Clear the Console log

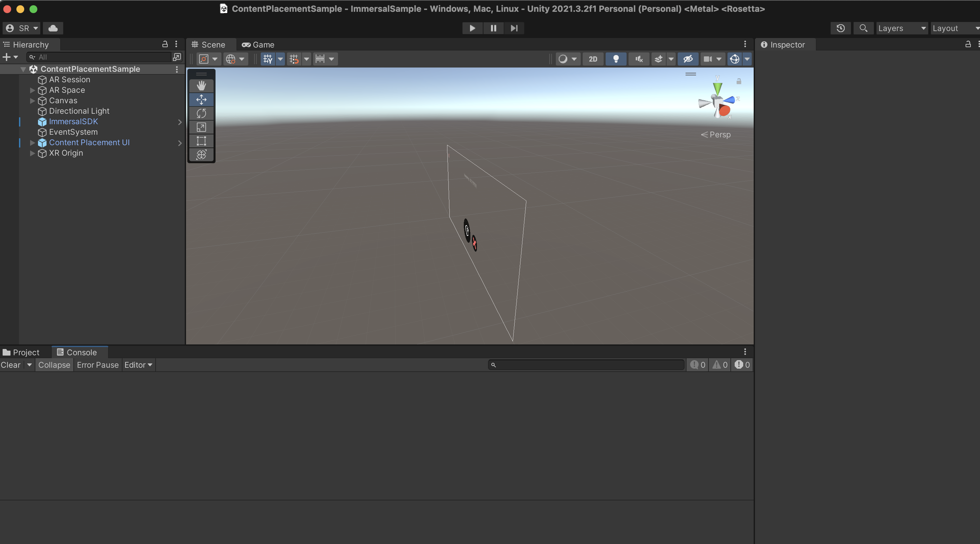point(11,365)
